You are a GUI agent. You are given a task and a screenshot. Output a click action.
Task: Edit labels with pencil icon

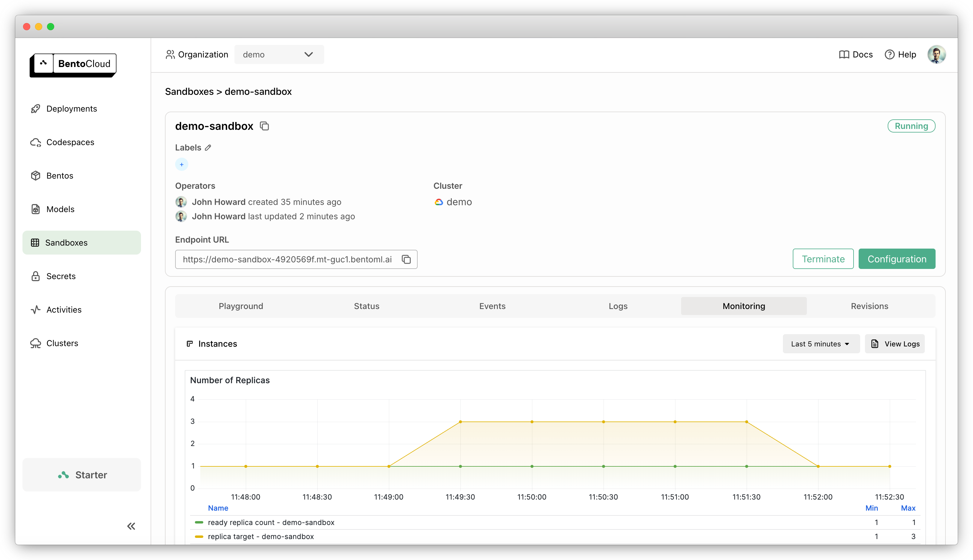(x=208, y=148)
